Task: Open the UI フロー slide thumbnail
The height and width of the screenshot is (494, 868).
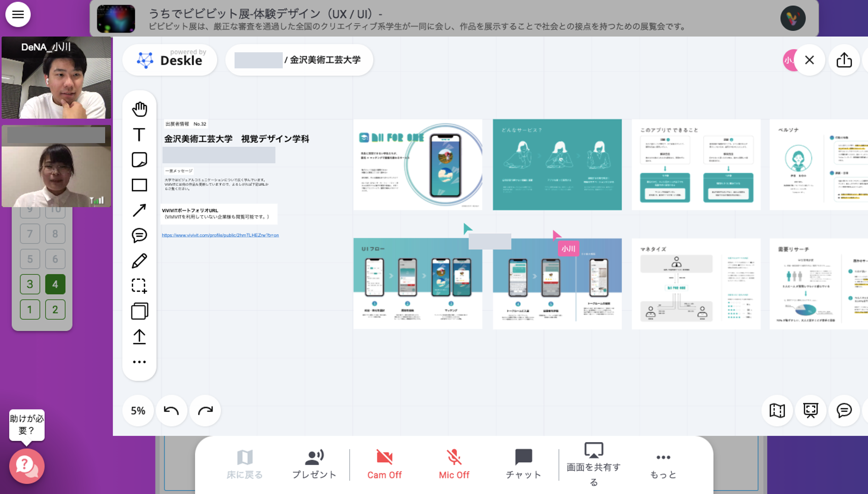Action: point(417,283)
